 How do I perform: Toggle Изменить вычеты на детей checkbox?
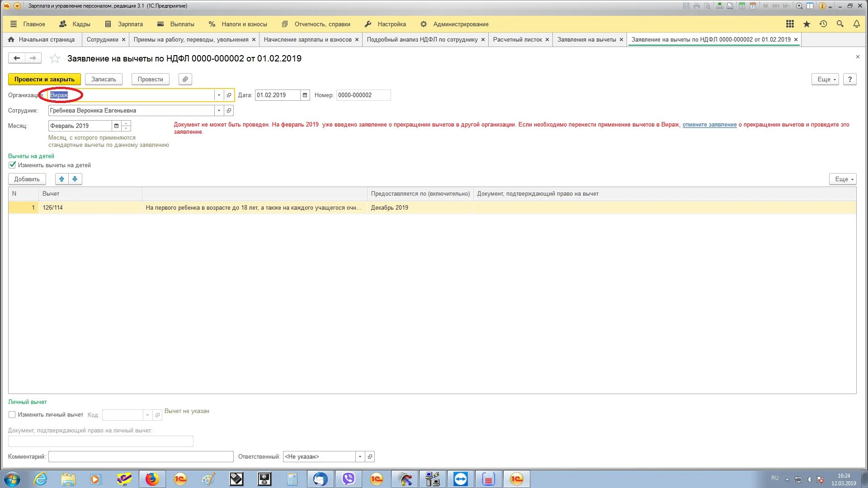pos(12,165)
